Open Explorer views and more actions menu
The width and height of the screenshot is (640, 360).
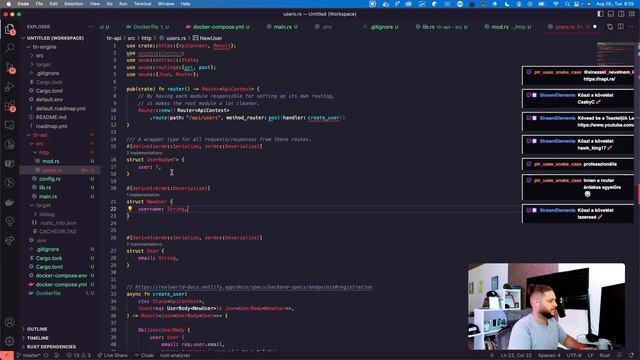point(91,27)
